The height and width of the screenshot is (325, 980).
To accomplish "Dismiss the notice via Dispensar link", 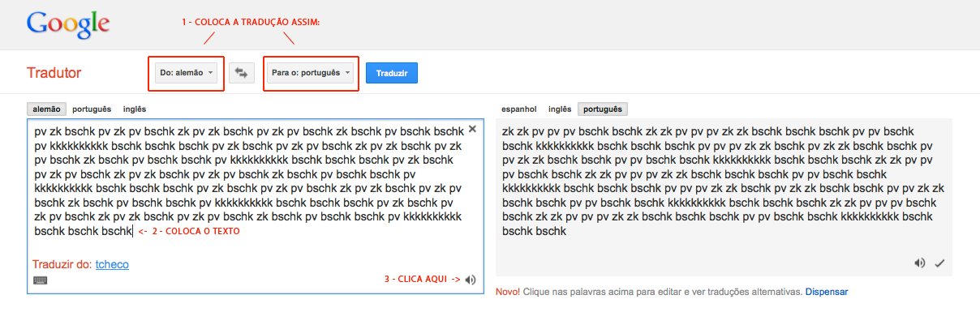I will [x=827, y=291].
